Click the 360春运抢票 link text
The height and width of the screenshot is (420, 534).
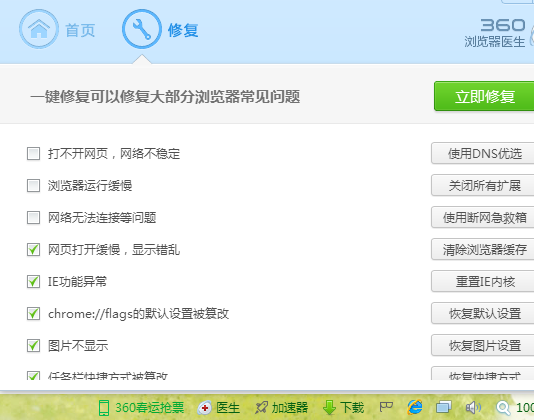click(150, 408)
